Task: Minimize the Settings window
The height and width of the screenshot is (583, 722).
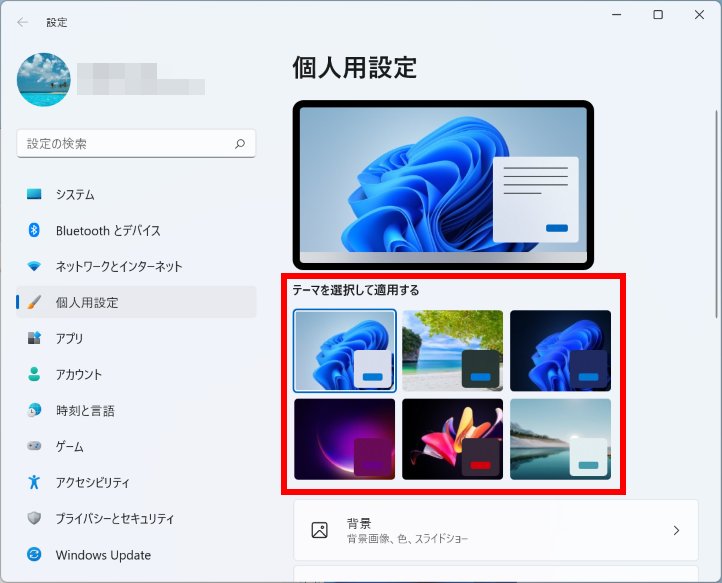Action: [x=616, y=15]
